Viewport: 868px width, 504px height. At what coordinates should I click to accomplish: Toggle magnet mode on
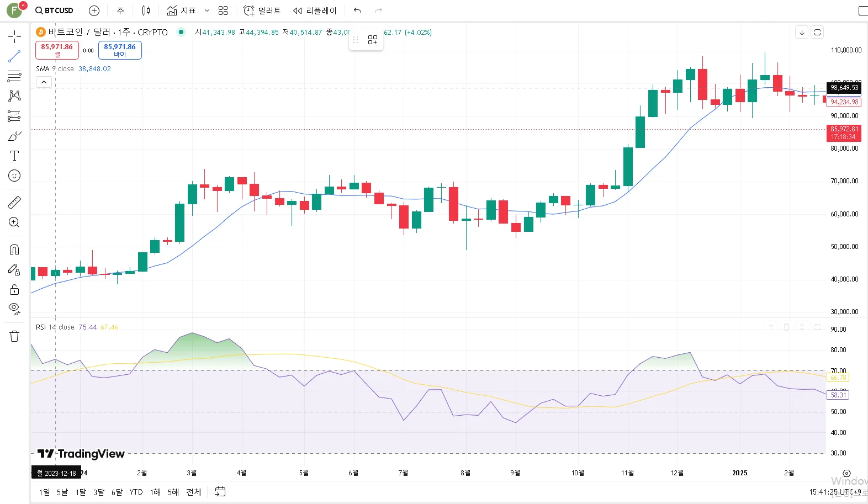pyautogui.click(x=14, y=250)
